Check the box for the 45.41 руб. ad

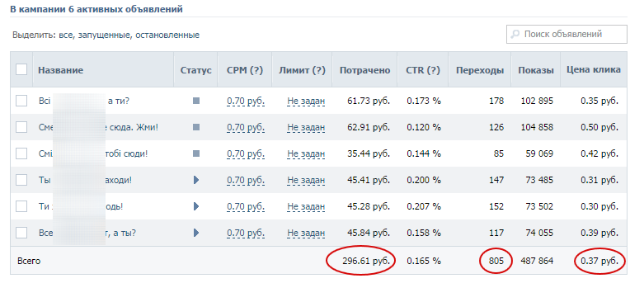coord(21,180)
